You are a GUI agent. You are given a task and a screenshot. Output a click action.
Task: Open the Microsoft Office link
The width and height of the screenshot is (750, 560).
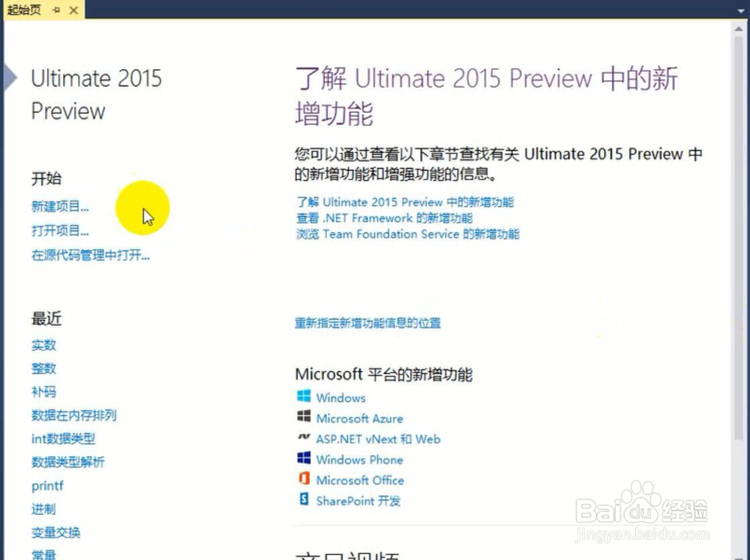tap(360, 480)
